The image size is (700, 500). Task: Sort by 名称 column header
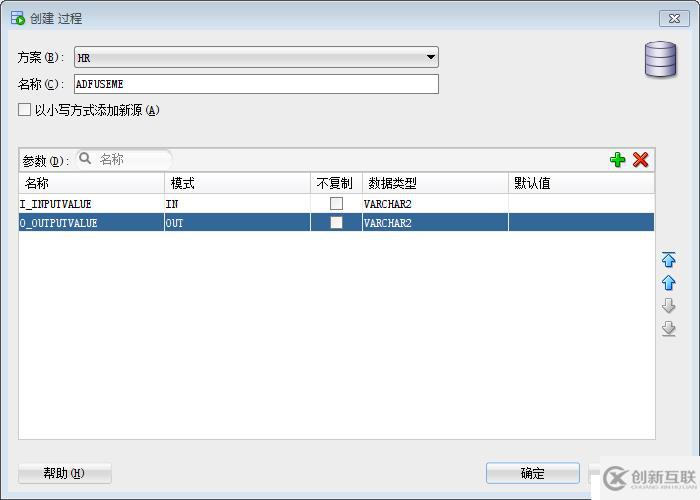[x=92, y=183]
